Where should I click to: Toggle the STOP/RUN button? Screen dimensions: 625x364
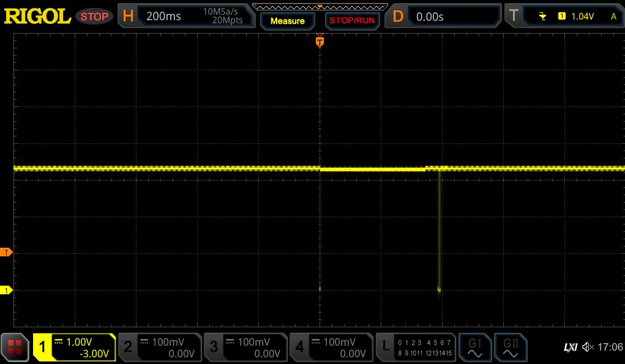pos(352,21)
